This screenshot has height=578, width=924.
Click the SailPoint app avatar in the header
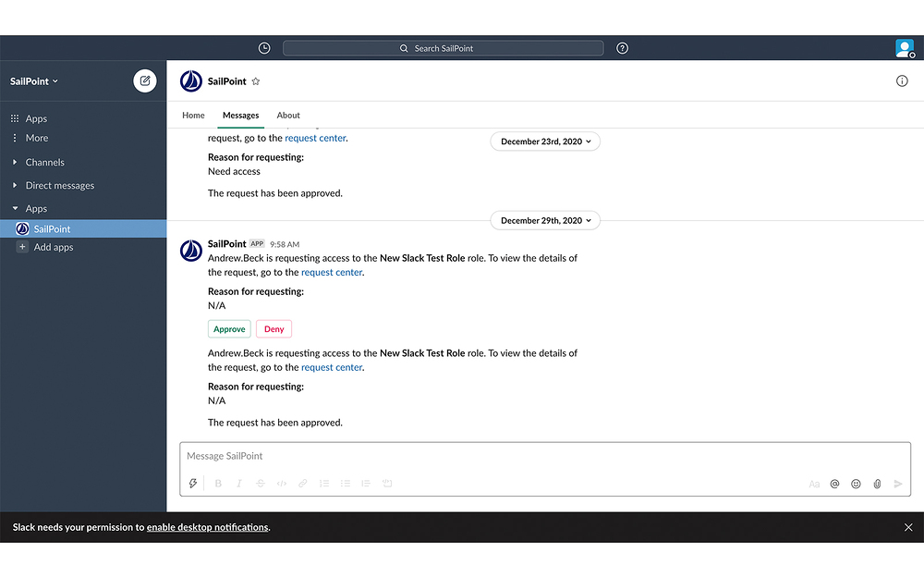(191, 81)
